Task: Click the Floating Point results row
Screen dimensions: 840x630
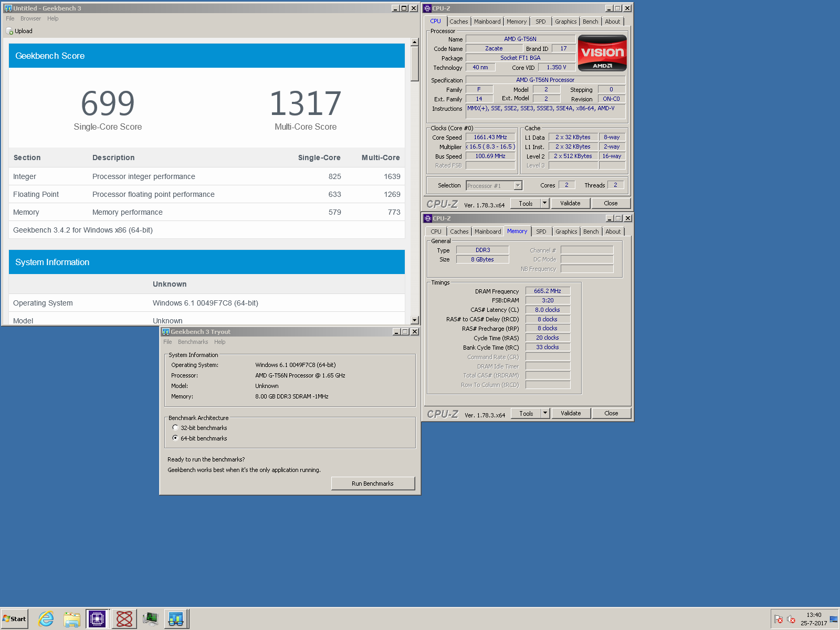Action: click(207, 194)
